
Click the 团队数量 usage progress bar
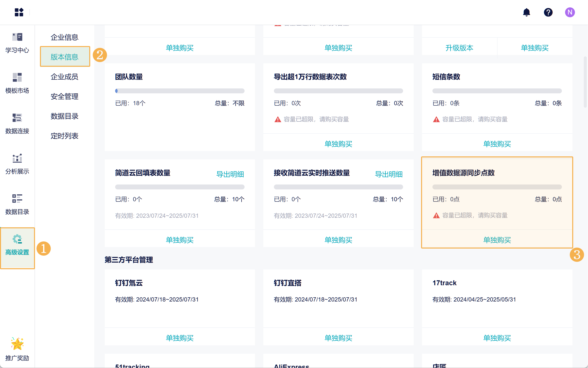coord(179,91)
